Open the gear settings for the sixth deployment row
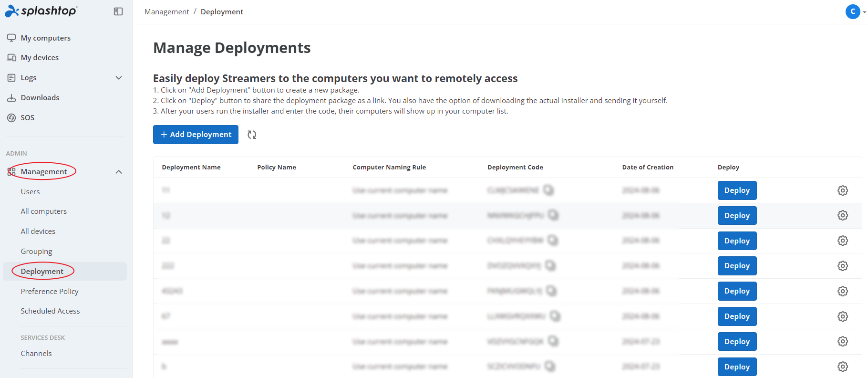Viewport: 868px width, 378px height. [x=843, y=316]
